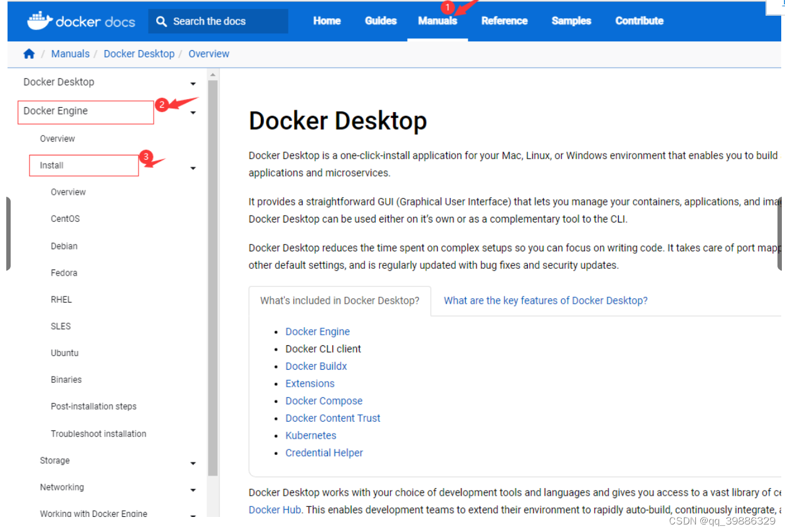Switch to What's included in Docker Desktop tab
This screenshot has width=785, height=532.
(x=340, y=301)
